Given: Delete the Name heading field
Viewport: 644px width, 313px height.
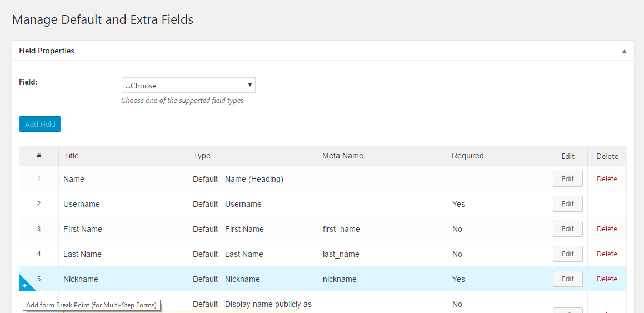Looking at the screenshot, I should (607, 178).
